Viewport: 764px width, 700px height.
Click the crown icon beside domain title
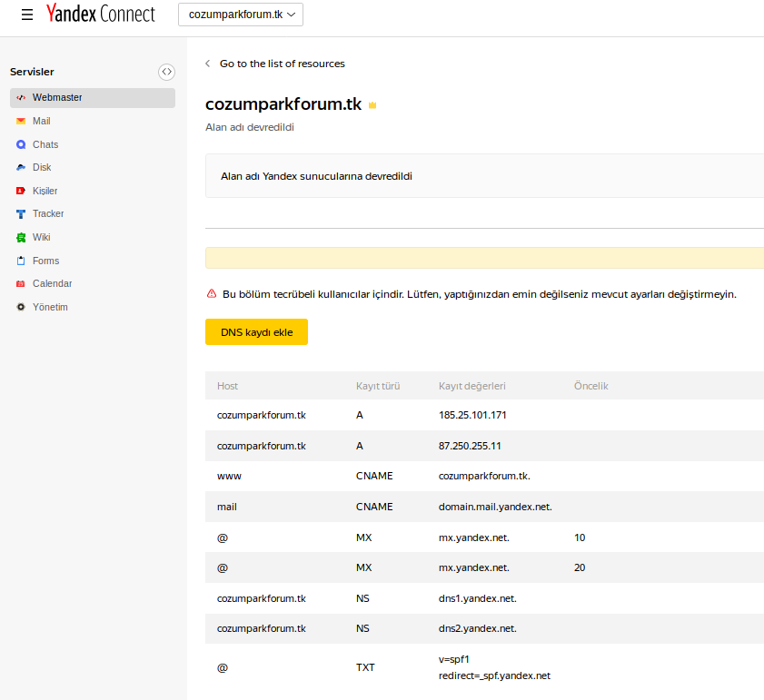point(372,105)
